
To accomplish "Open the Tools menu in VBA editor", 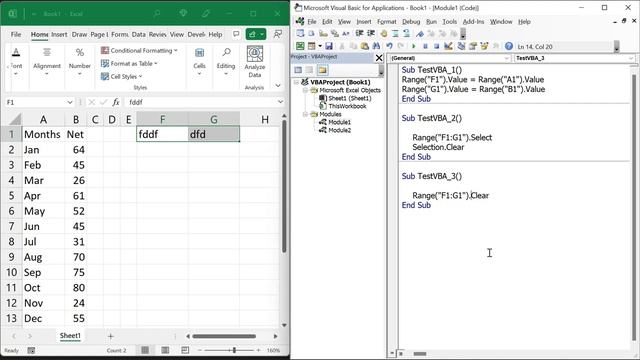I will click(449, 22).
